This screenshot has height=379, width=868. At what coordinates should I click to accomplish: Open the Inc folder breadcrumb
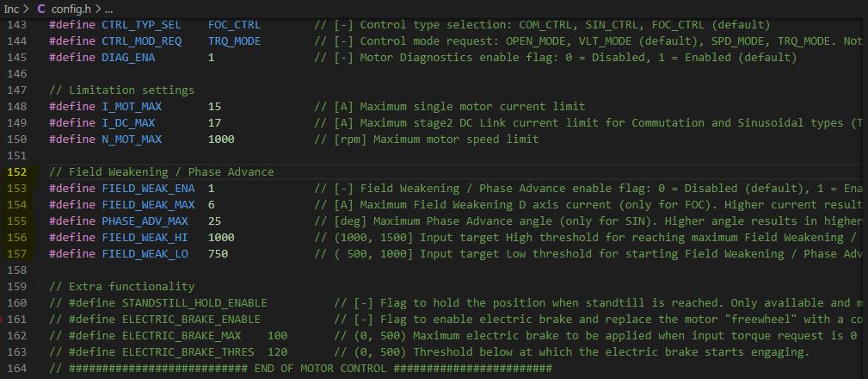coord(12,8)
